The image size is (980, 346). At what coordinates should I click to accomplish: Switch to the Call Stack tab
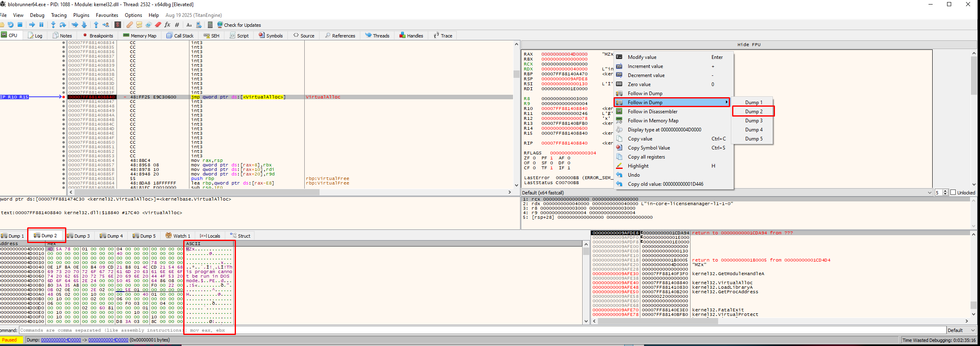click(180, 35)
